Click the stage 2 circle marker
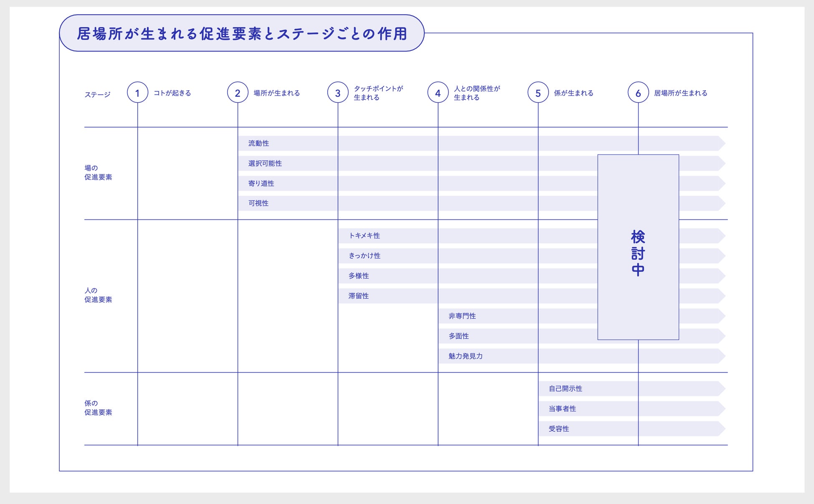This screenshot has height=504, width=814. pyautogui.click(x=238, y=93)
